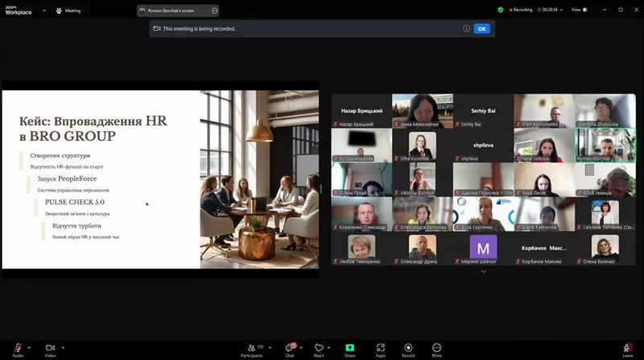Viewport: 644px width, 360px height.
Task: Open the Zoom Workplace dropdown chevron
Action: point(44,10)
